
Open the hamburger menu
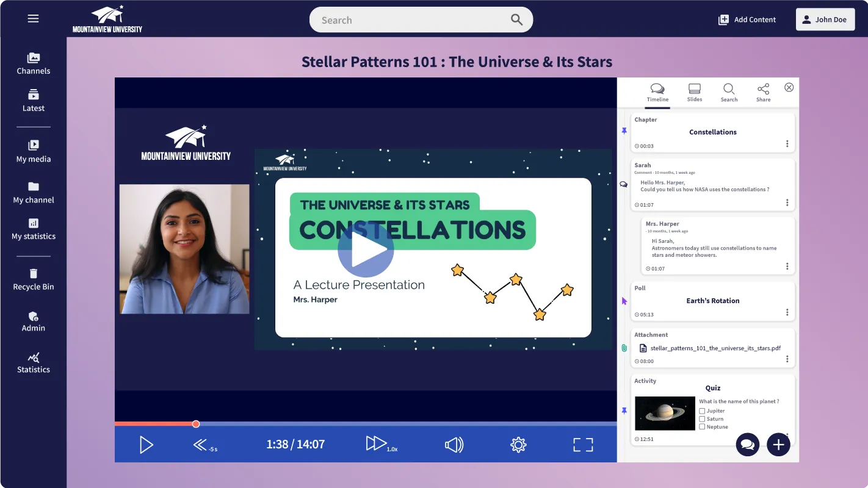click(33, 19)
